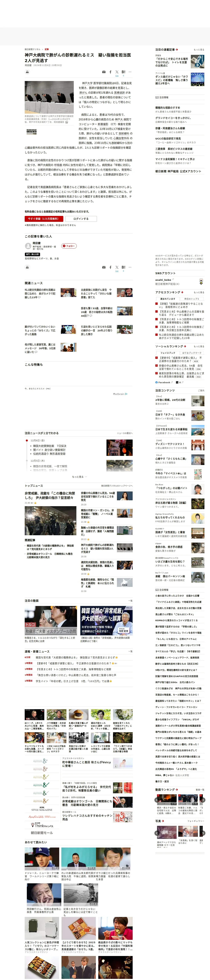Image resolution: width=210 pixels, height=980 pixels.
Task: Open the Outbrain recommendation logo
Action: tap(120, 394)
